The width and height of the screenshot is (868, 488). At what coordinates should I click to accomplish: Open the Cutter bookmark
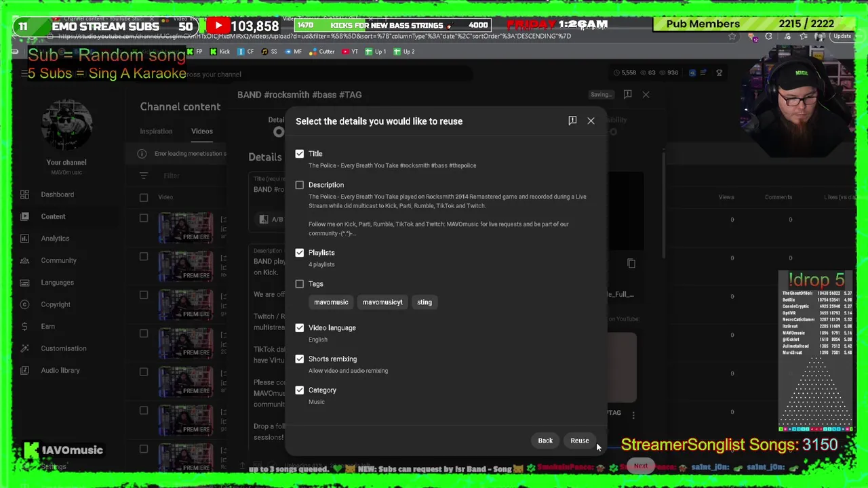(322, 52)
